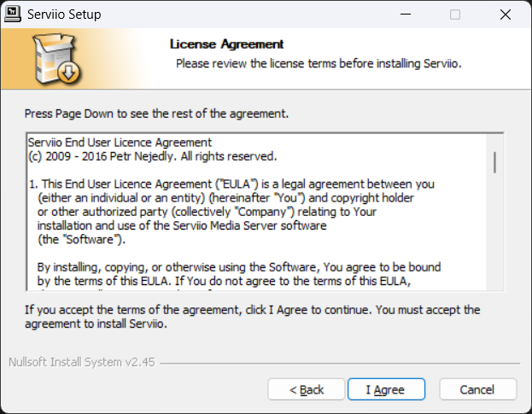The width and height of the screenshot is (532, 414).
Task: Click the 'Serviio Setup' window title text
Action: [x=64, y=15]
